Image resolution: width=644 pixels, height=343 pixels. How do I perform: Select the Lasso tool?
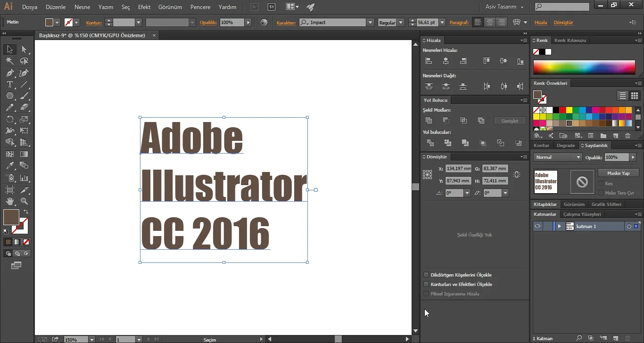[24, 61]
